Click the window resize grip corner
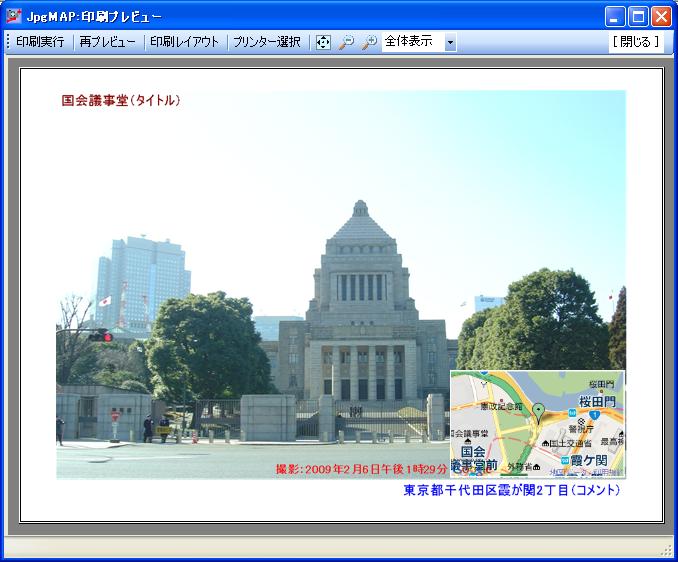 tap(667, 551)
